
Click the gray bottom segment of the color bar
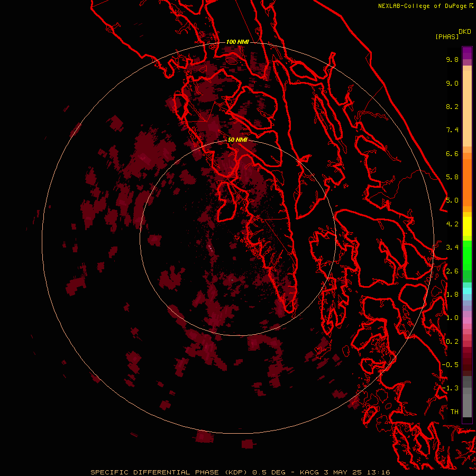coord(467,405)
